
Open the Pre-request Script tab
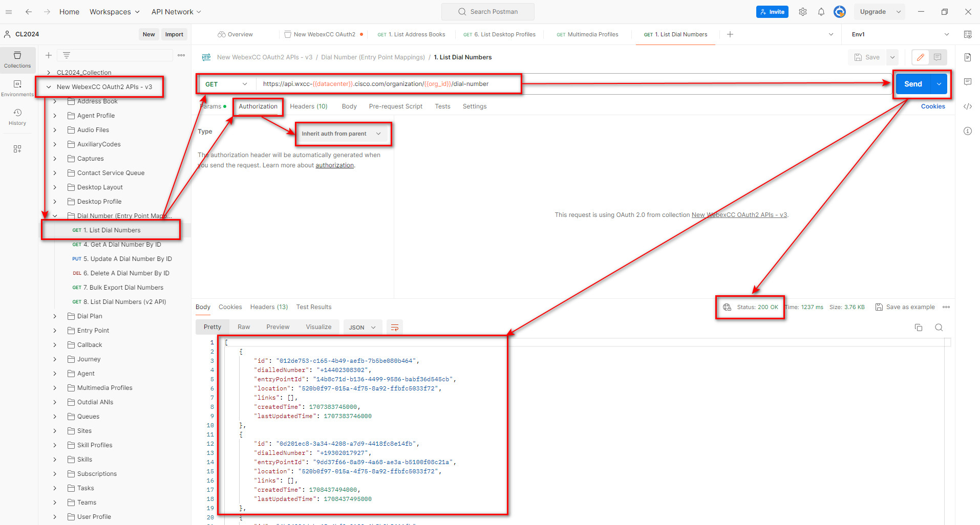pos(396,106)
